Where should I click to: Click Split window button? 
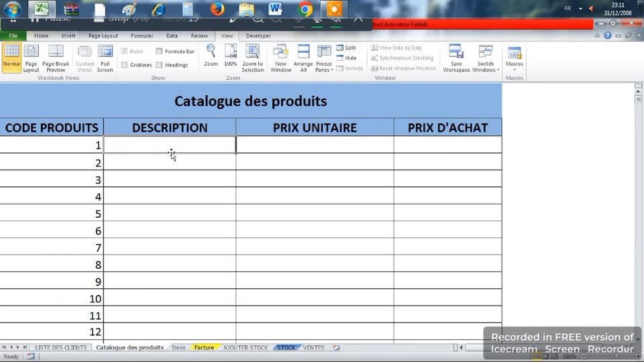(x=346, y=48)
